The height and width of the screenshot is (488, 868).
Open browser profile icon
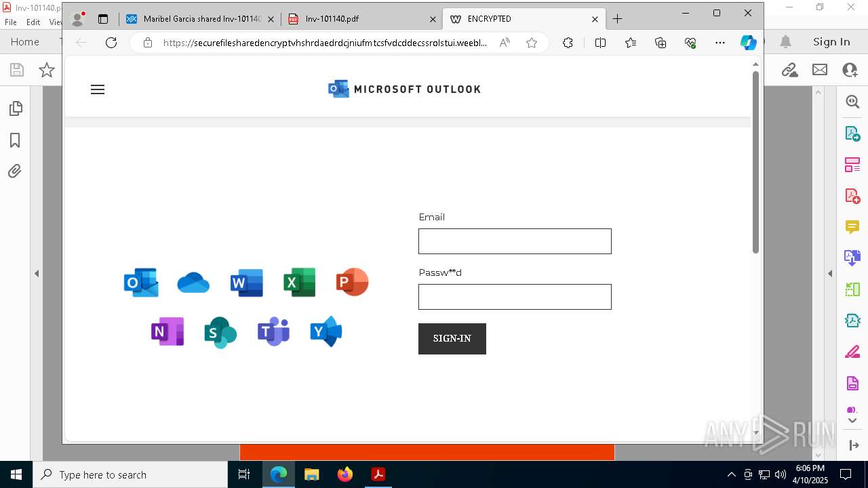pos(78,19)
